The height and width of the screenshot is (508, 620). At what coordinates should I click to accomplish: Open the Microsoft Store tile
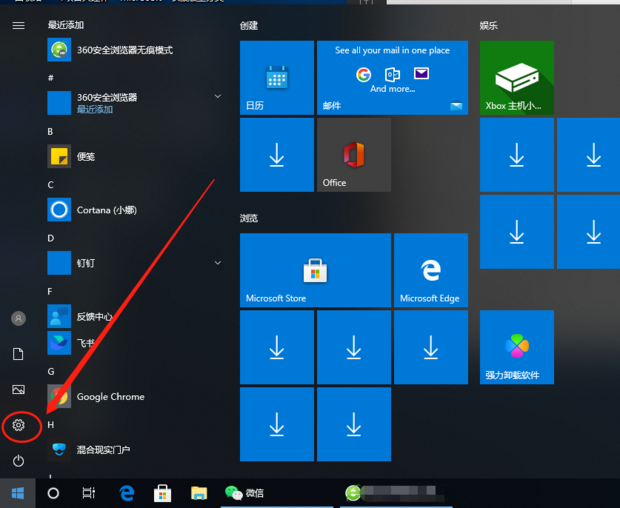[315, 270]
